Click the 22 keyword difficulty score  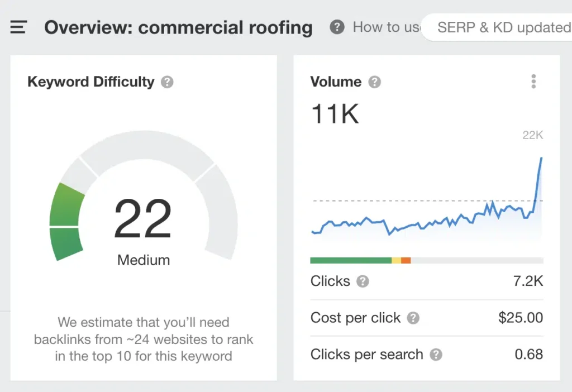[143, 219]
